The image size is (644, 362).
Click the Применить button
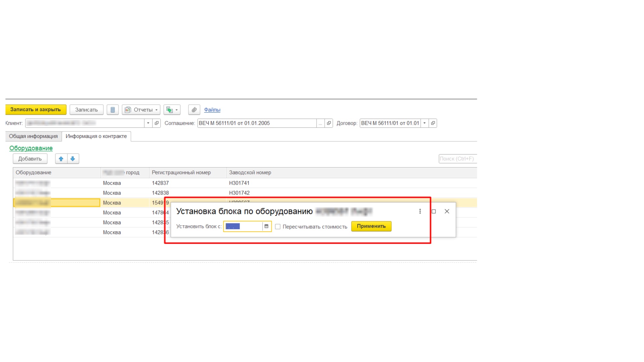click(x=371, y=226)
